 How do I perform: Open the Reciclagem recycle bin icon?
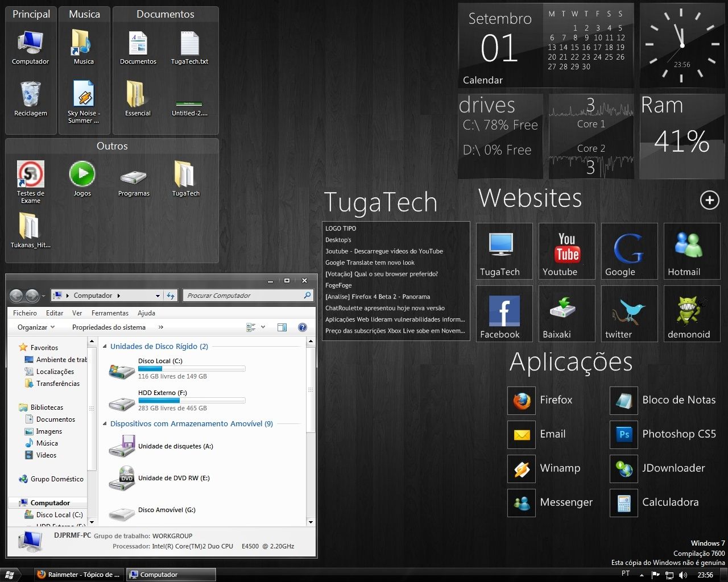click(x=31, y=99)
